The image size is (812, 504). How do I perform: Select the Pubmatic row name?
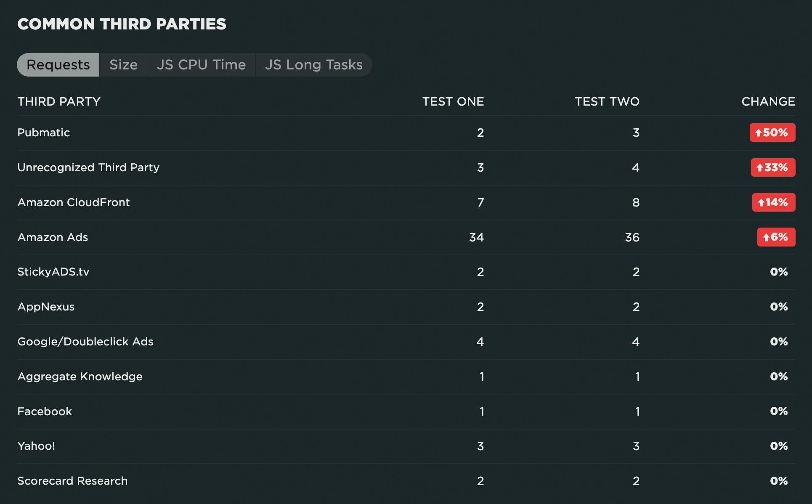click(x=44, y=133)
